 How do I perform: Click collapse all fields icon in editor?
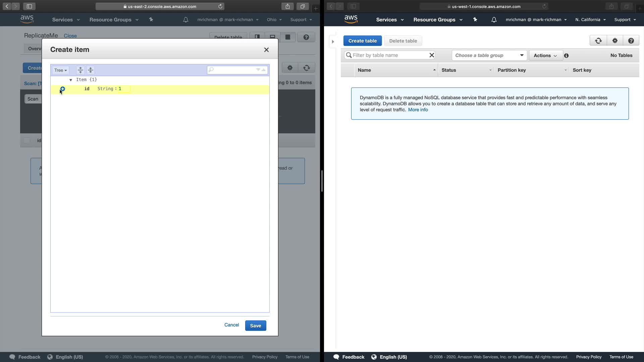(x=91, y=70)
